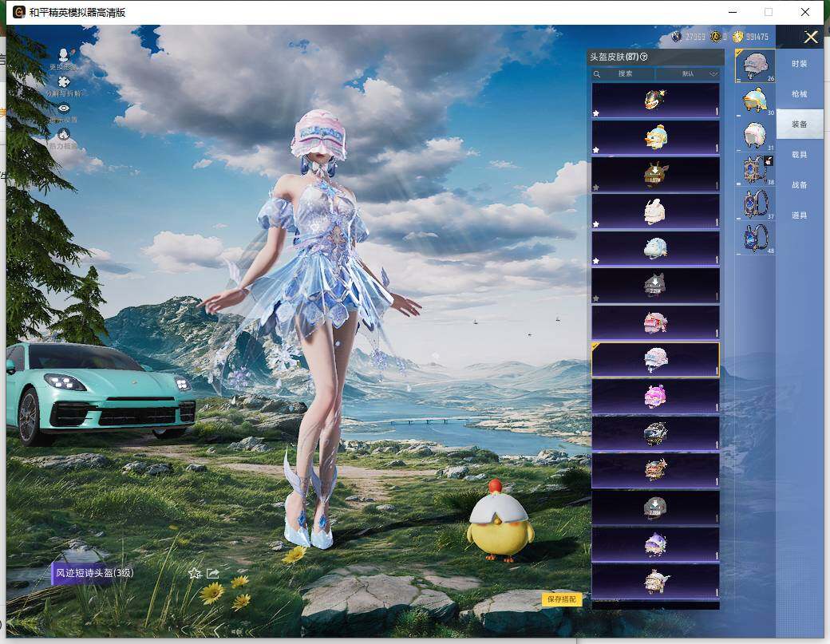Toggle favorite star on pale blue helmet row
This screenshot has width=830, height=644.
[x=596, y=261]
